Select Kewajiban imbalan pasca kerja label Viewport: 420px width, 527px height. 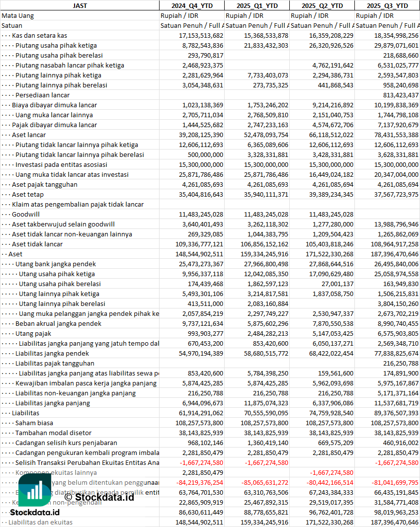coord(86,383)
